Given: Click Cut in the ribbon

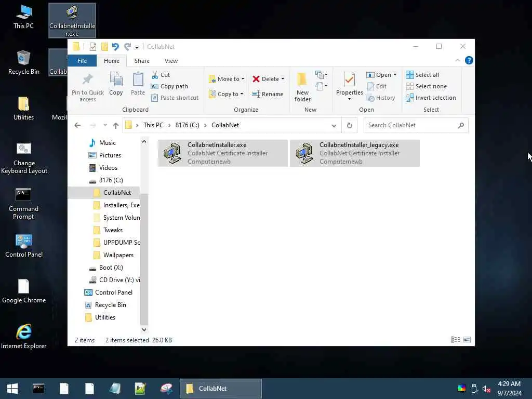Looking at the screenshot, I should tap(161, 75).
